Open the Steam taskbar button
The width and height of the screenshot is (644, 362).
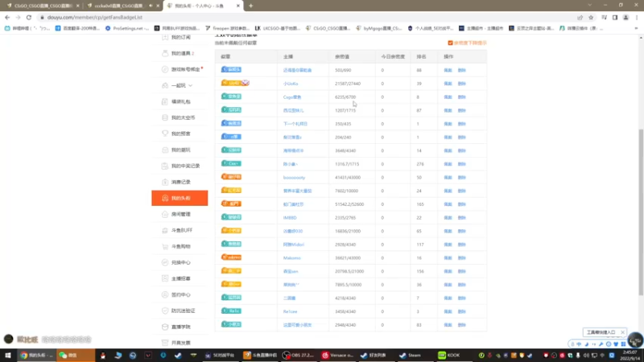(410, 356)
